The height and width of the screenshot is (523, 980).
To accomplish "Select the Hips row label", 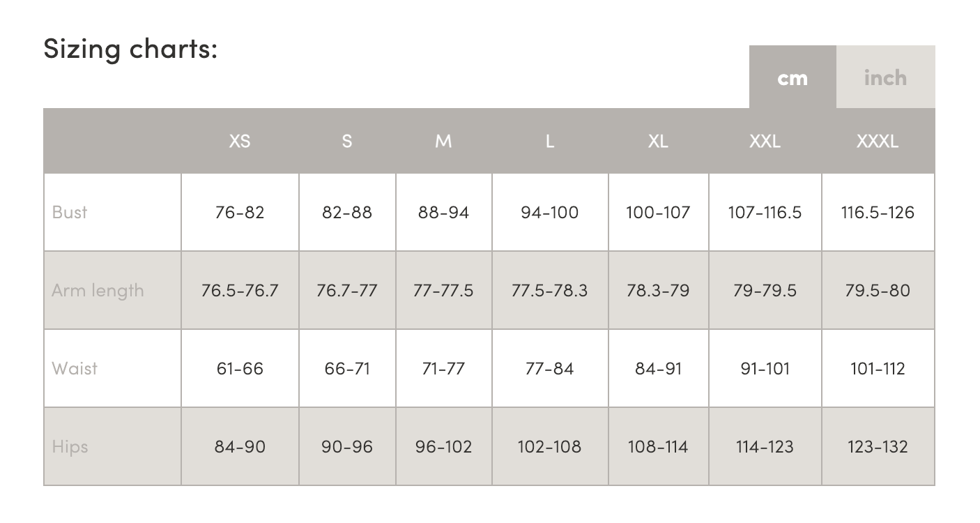I will pos(70,446).
